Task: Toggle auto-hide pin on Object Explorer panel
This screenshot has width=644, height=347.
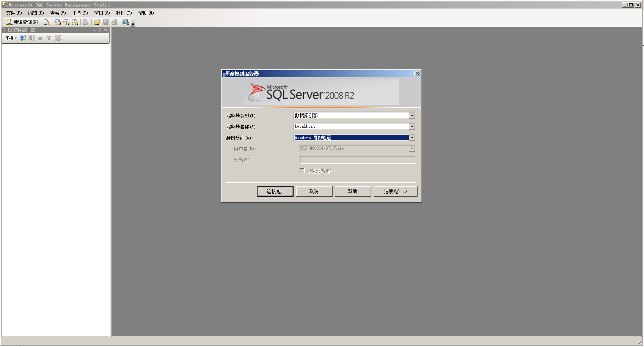Action: click(x=100, y=30)
